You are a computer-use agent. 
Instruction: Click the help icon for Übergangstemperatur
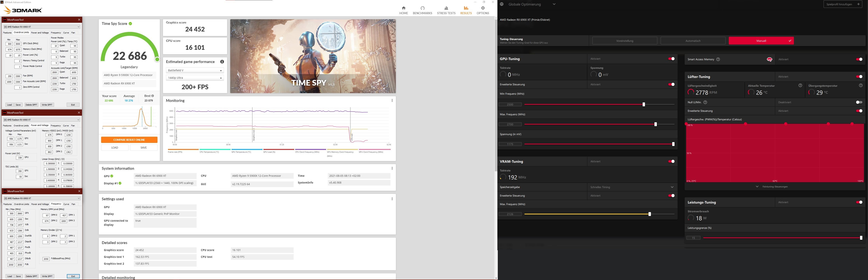tap(861, 86)
